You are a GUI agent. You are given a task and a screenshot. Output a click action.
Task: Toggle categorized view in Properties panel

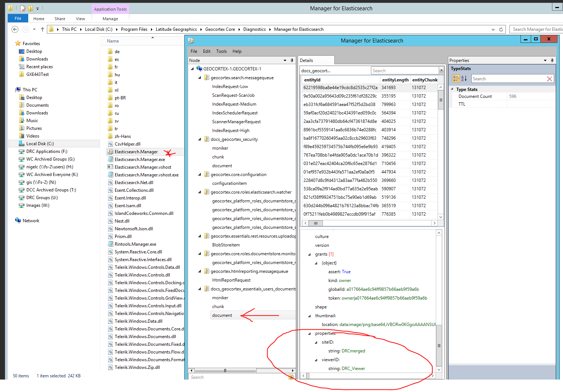[x=456, y=78]
